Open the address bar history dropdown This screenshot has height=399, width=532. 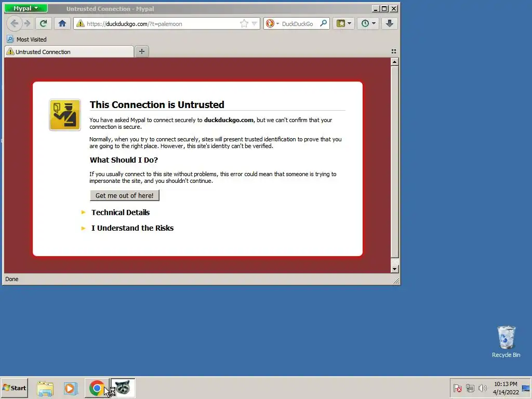tap(255, 24)
